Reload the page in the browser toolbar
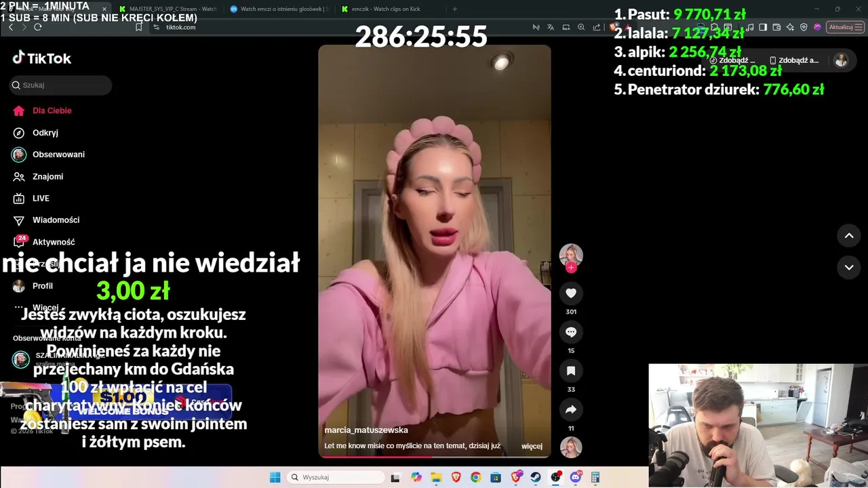Screen dimensions: 868x488 38,27
